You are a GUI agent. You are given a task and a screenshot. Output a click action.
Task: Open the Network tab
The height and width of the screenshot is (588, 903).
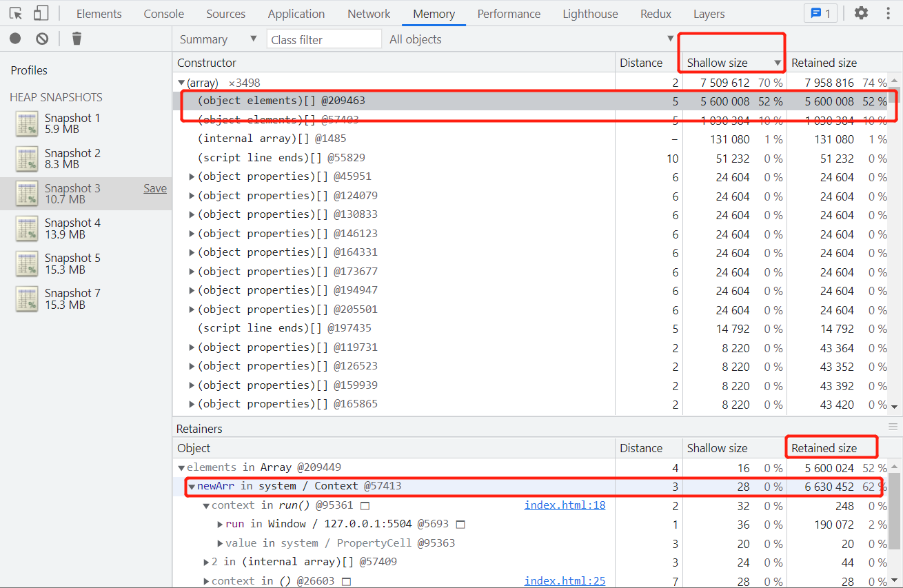[369, 14]
